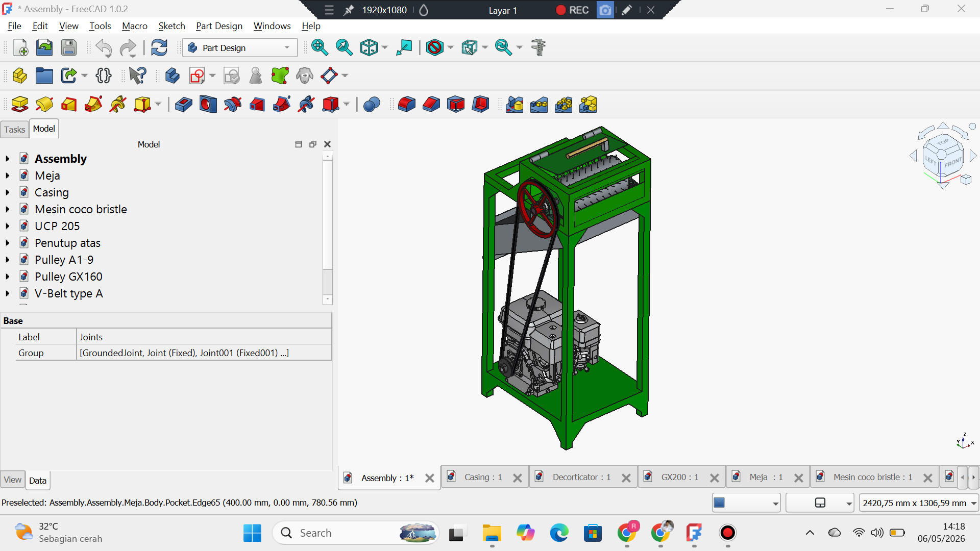Open a document with the folder icon

click(44, 47)
